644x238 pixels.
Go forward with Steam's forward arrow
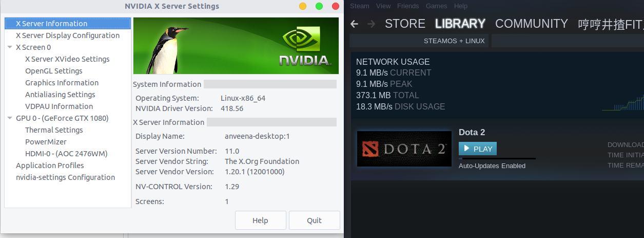point(372,24)
